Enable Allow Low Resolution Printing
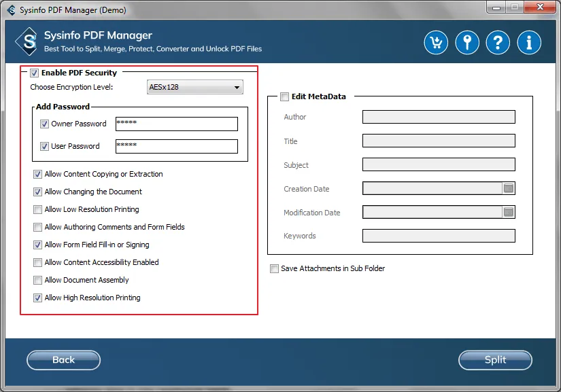Screen dimensions: 561x392 tap(37, 209)
